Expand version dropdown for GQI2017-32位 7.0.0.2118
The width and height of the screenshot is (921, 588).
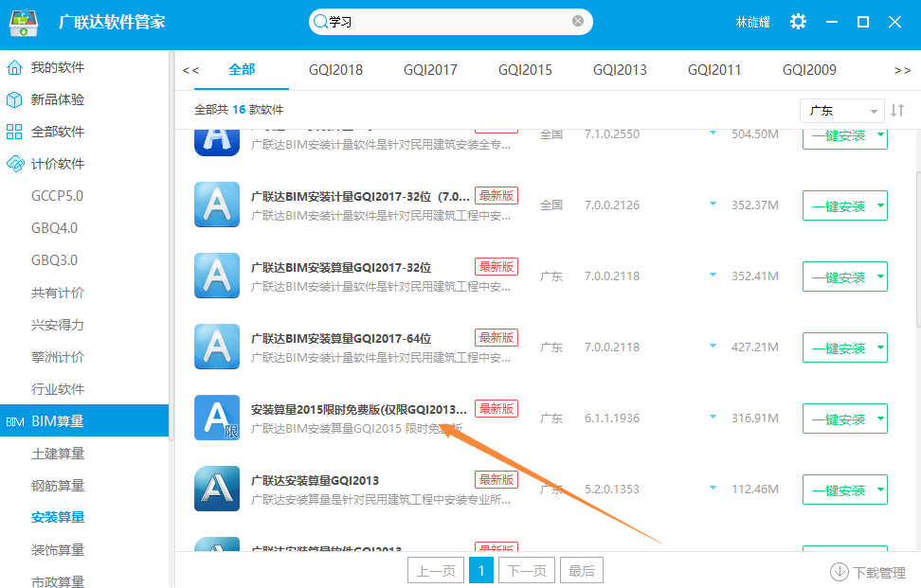(713, 276)
